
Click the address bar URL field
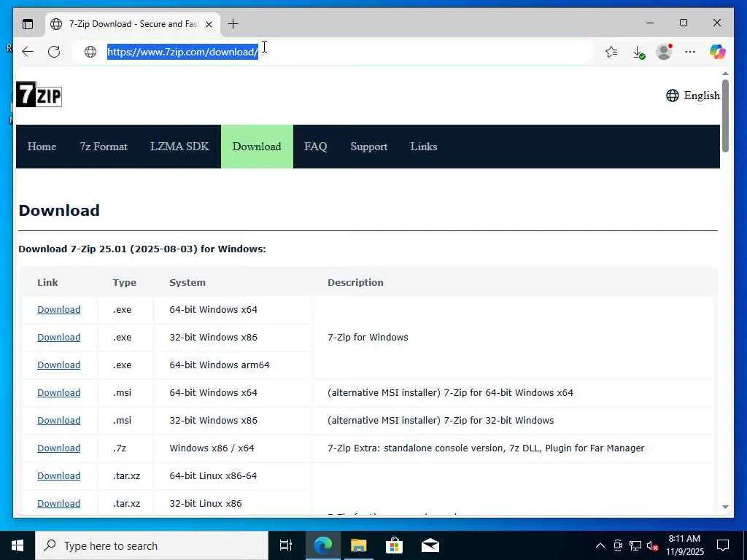click(333, 52)
